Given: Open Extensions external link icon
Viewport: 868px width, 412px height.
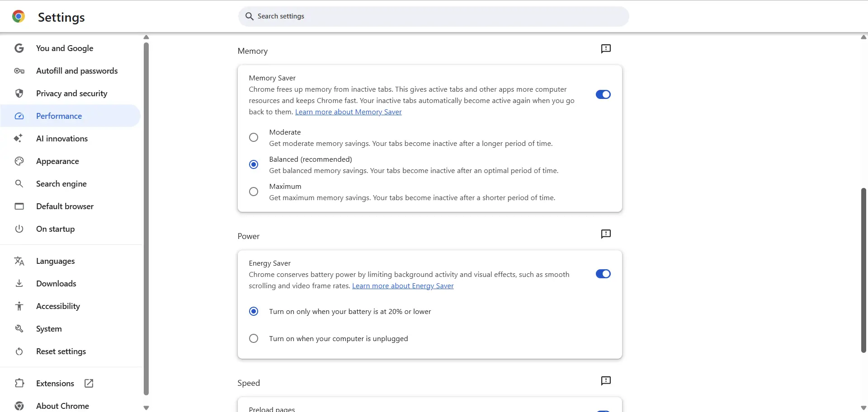Looking at the screenshot, I should [x=89, y=384].
